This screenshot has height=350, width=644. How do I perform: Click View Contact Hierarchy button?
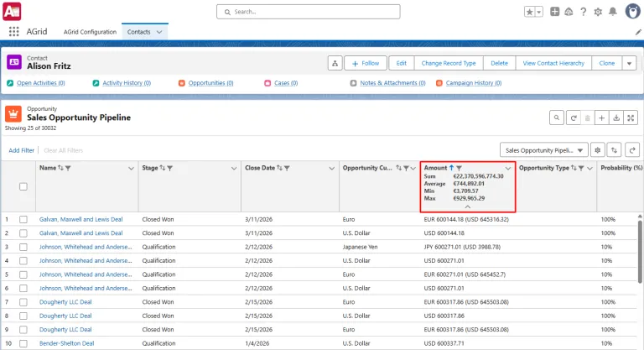click(x=553, y=63)
